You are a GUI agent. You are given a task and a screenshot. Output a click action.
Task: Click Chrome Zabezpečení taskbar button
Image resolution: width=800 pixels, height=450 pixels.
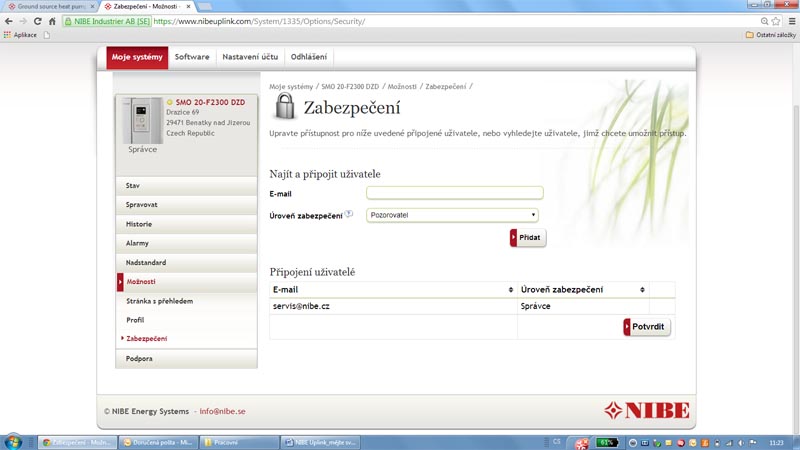(x=78, y=442)
